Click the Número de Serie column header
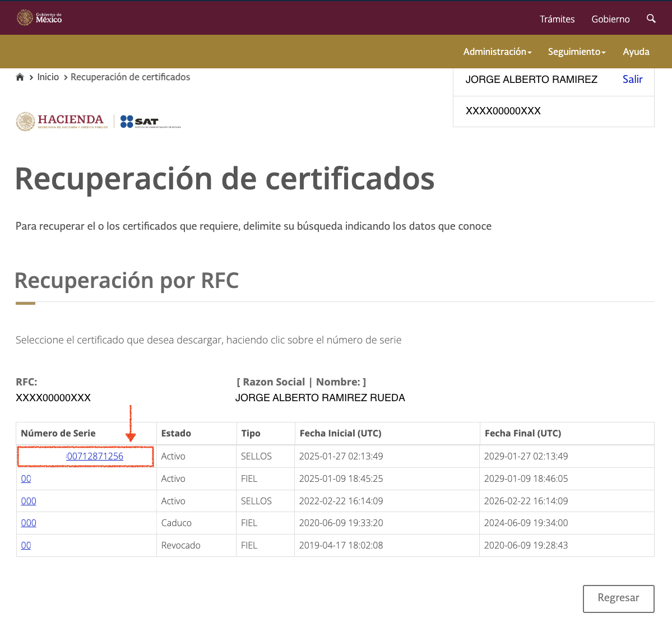 point(58,433)
